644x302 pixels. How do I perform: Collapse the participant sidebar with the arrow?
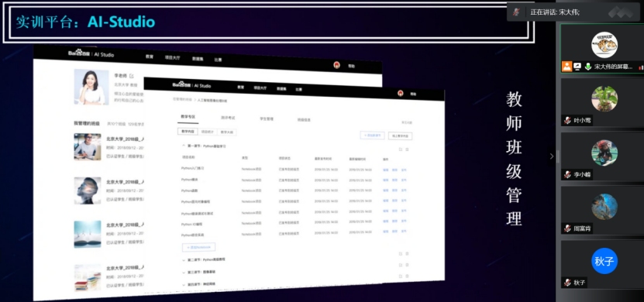(552, 156)
